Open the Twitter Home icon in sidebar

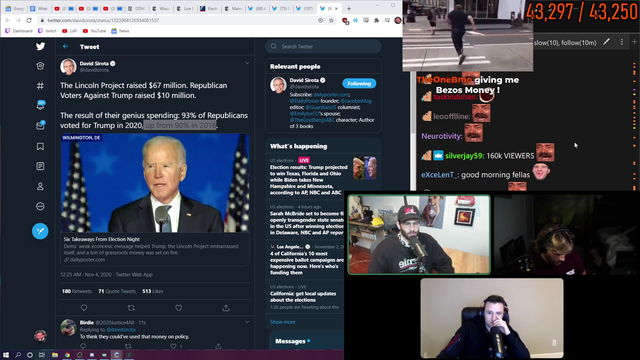click(40, 66)
